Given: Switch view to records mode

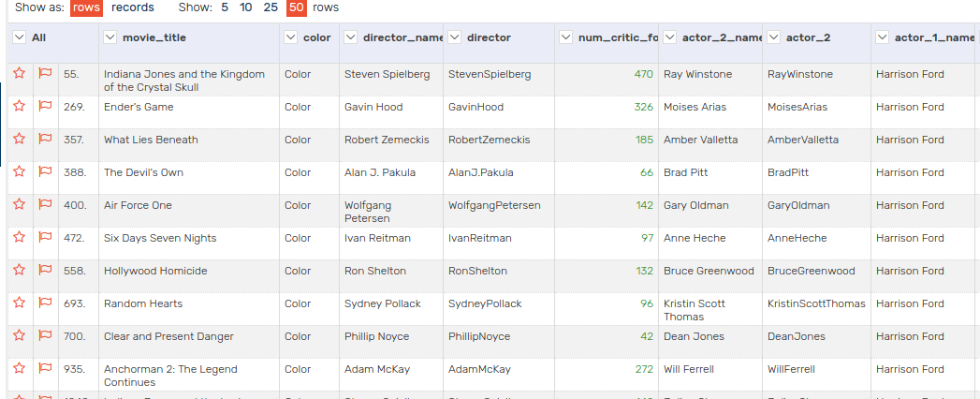Looking at the screenshot, I should [133, 7].
